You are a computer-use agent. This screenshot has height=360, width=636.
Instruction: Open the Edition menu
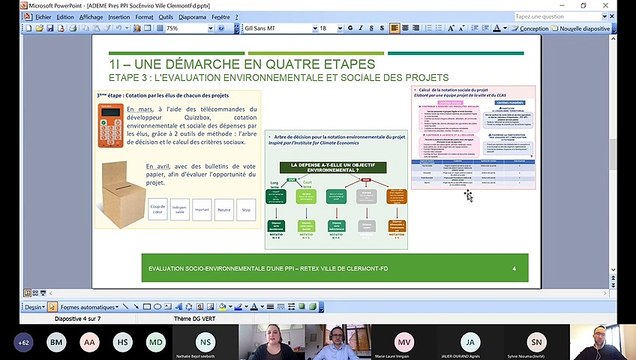pos(65,17)
